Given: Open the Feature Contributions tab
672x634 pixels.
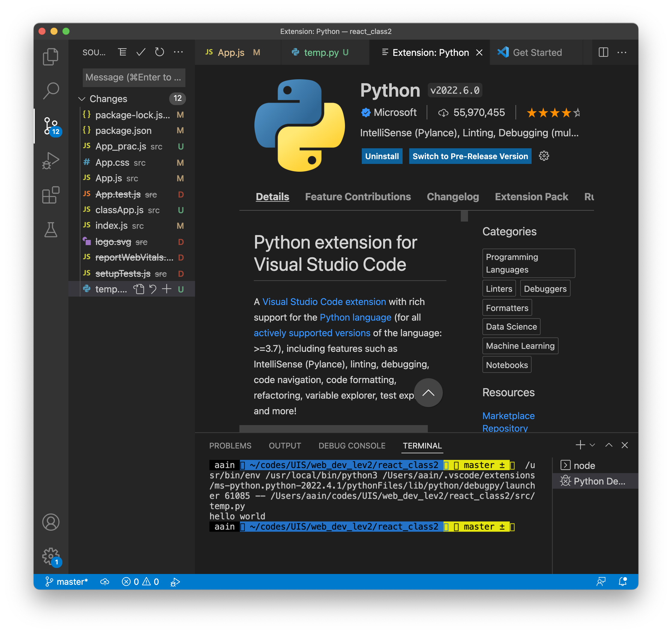Looking at the screenshot, I should pos(358,197).
